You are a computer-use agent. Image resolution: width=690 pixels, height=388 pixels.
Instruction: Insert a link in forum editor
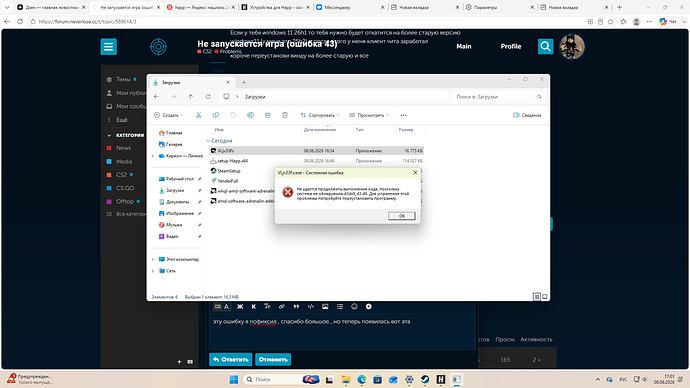(x=282, y=307)
